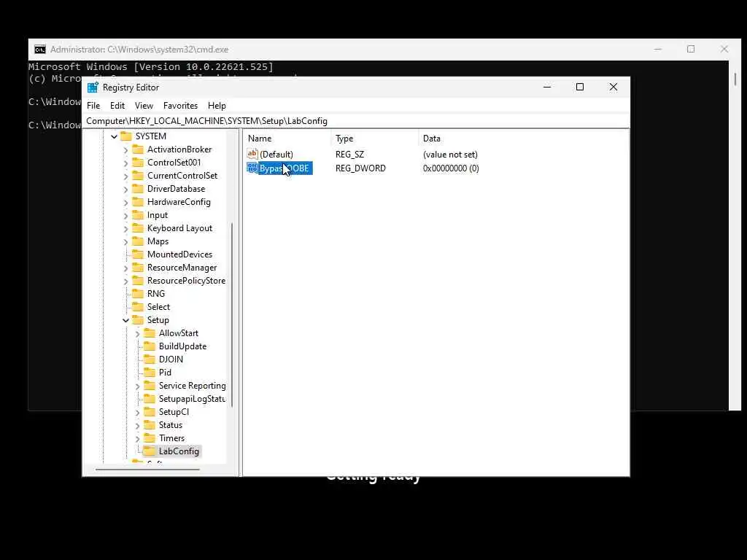Select the RNG folder icon
747x560 pixels.
138,294
